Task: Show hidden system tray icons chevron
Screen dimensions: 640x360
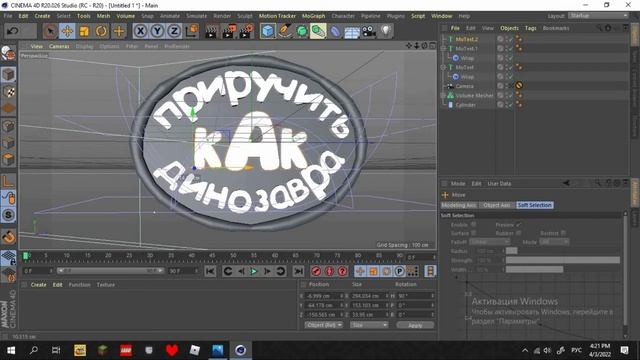Action: 525,350
